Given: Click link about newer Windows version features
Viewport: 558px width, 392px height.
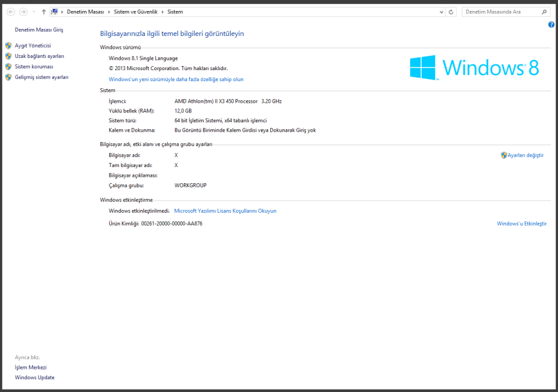Looking at the screenshot, I should coord(176,79).
